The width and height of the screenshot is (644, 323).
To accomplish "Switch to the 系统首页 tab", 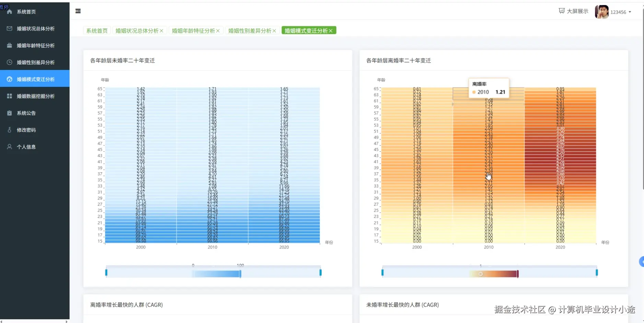I will [97, 31].
